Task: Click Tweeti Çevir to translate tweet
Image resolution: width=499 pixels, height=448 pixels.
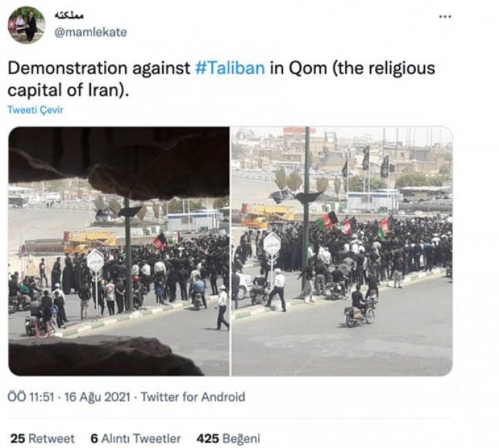Action: pyautogui.click(x=35, y=110)
